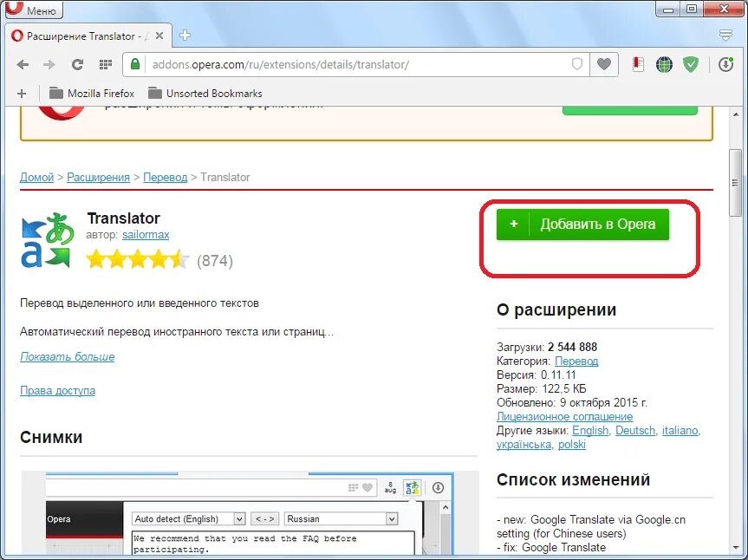Click the scrollbar up arrow
Screen dimensions: 748x560
tap(735, 114)
